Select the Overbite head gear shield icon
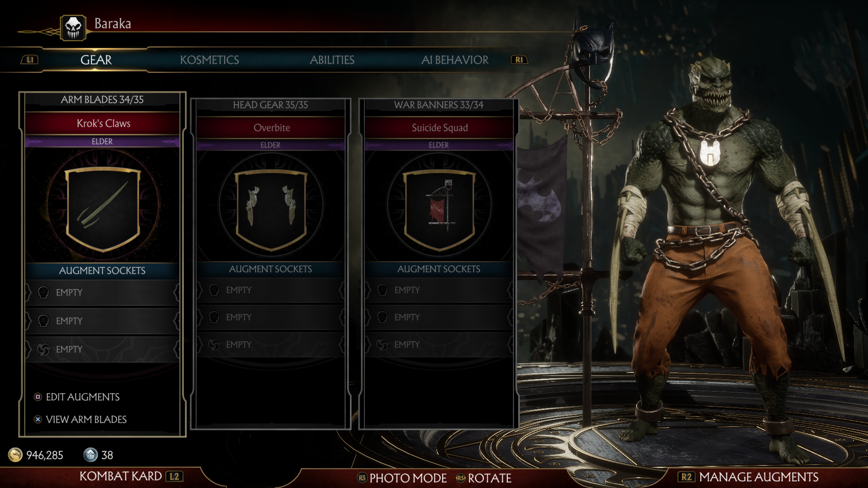 click(x=271, y=210)
